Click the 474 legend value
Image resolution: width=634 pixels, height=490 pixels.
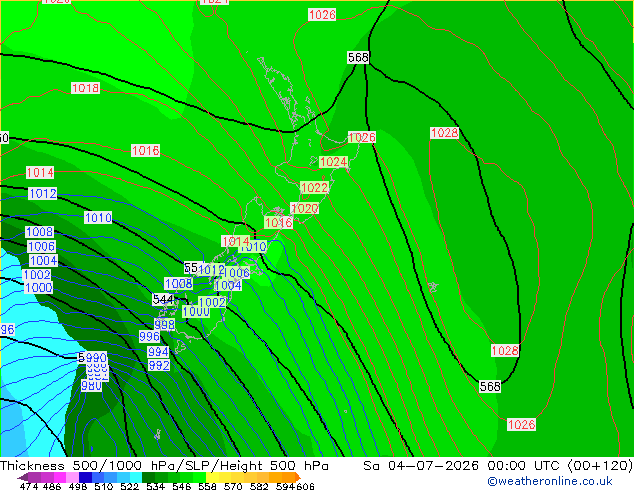click(x=29, y=486)
